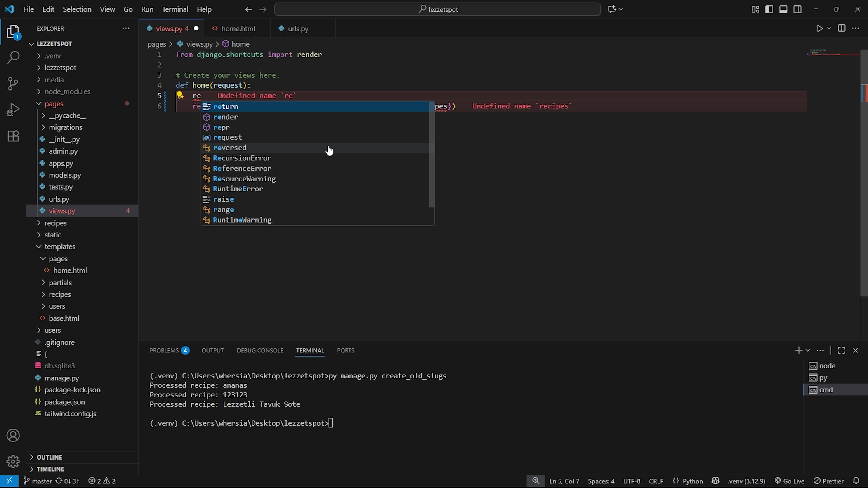Select the render autocomplete suggestion
Viewport: 868px width, 488px height.
[225, 117]
